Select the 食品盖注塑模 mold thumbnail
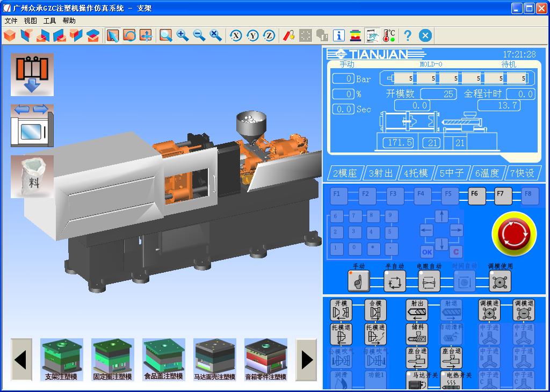This screenshot has width=550, height=392. point(164,359)
